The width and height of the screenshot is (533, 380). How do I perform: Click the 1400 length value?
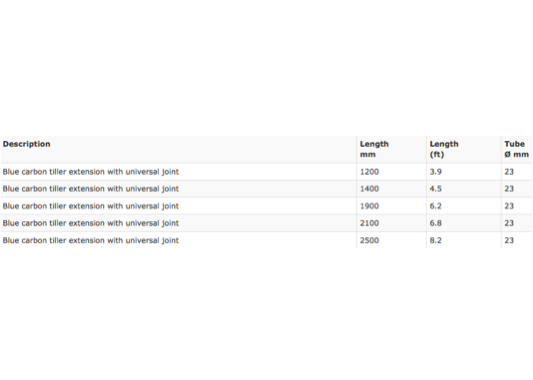click(369, 189)
